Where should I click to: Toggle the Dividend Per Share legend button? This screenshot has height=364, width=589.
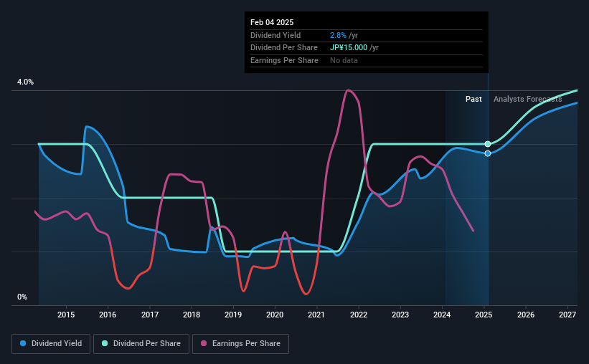pos(141,344)
